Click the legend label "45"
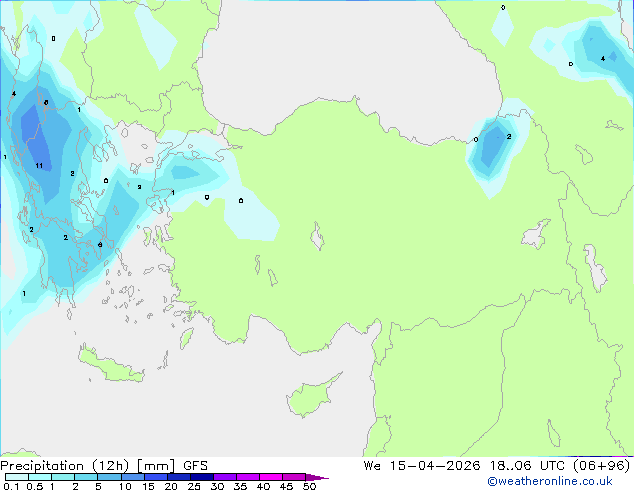This screenshot has width=634, height=490. [286, 486]
